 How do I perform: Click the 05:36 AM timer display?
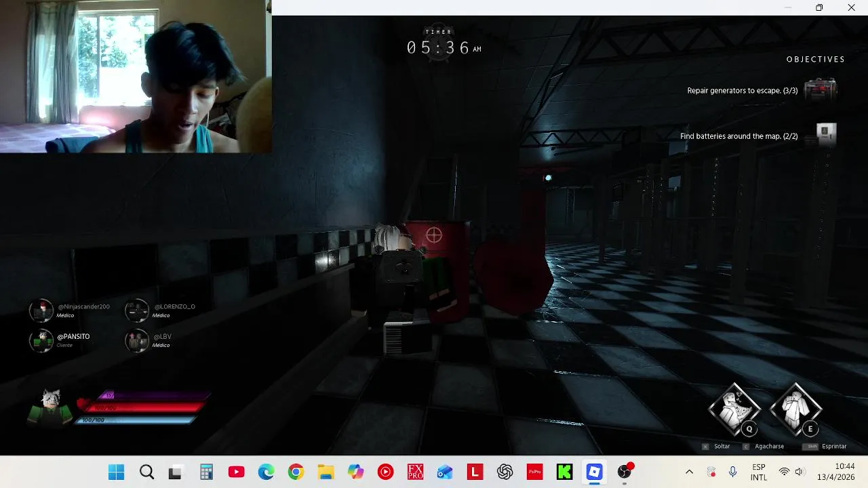pos(443,47)
